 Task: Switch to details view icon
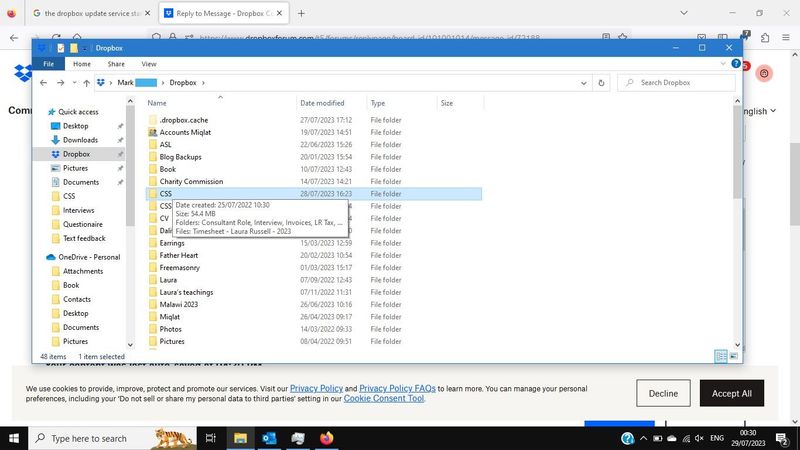click(721, 356)
